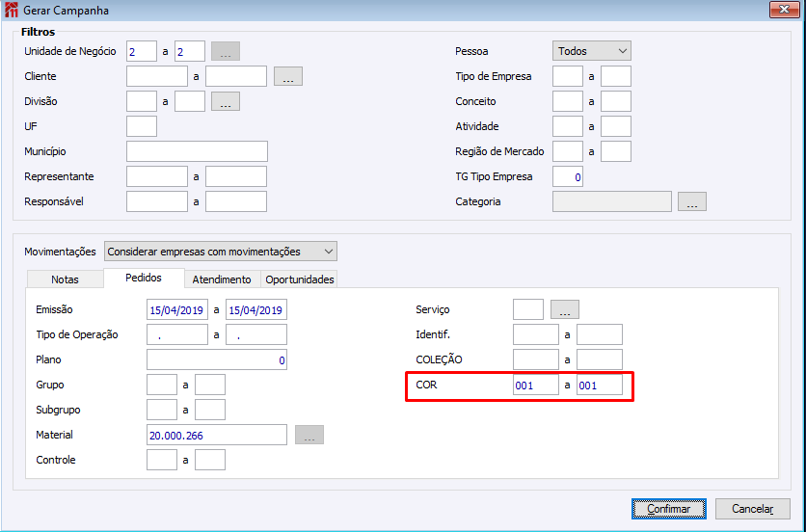This screenshot has height=532, width=806.
Task: Click the second Representante field
Action: pyautogui.click(x=236, y=176)
